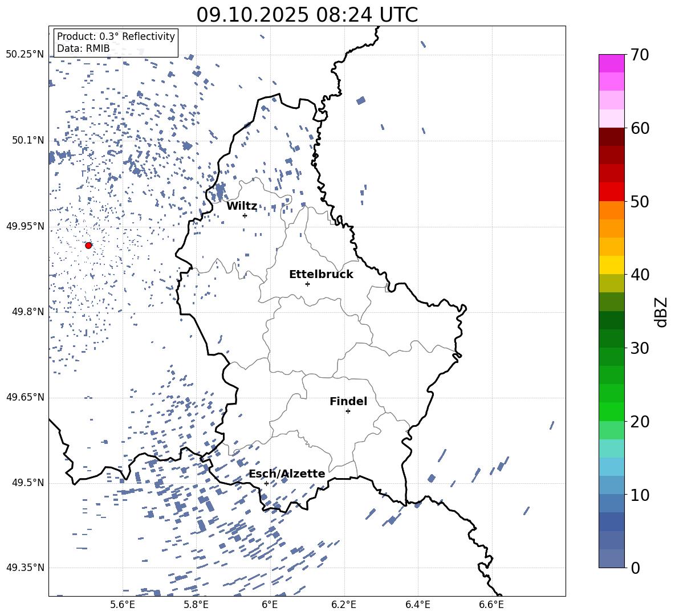Screen dimensions: 675x616
Task: Click the red radar location dot
Action: point(88,246)
